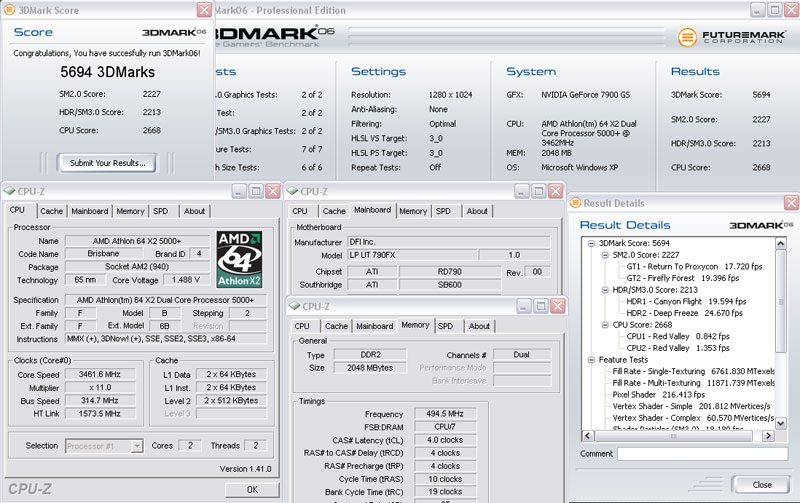Image resolution: width=800 pixels, height=503 pixels.
Task: Minimize the CPU-Z Mainboard window
Action: (x=521, y=191)
